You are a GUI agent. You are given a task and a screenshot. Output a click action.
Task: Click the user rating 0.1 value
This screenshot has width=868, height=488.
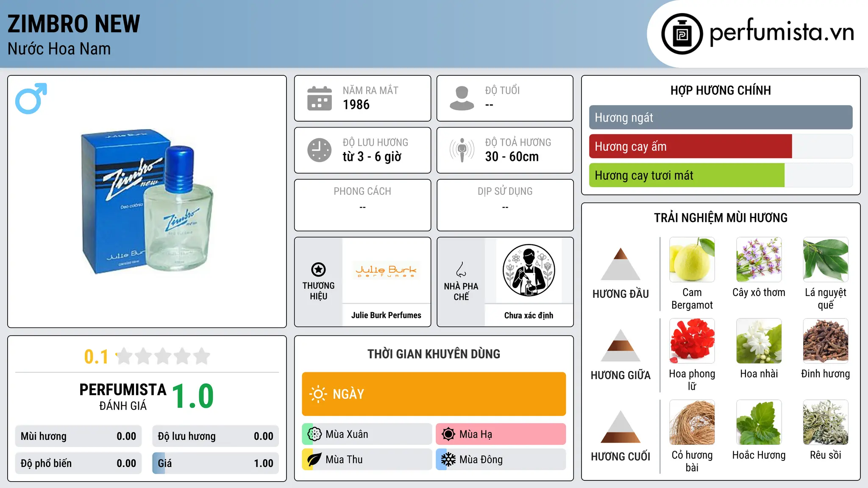tap(96, 357)
